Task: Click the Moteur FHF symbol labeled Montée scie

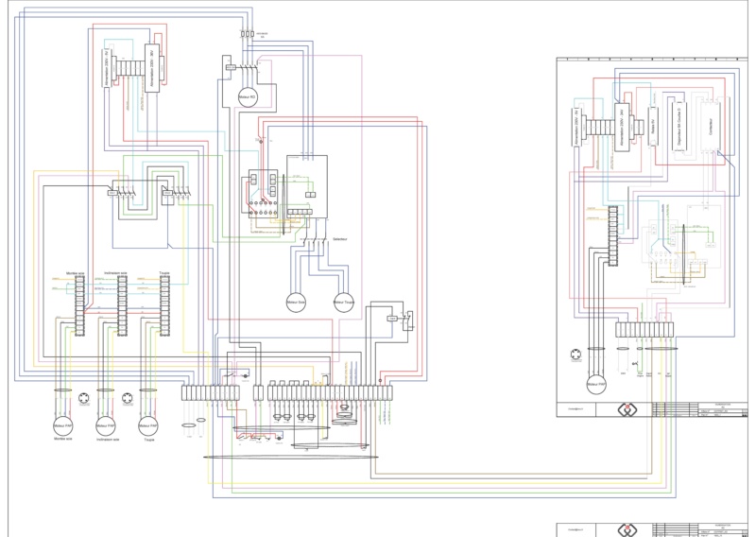Action: tap(63, 425)
